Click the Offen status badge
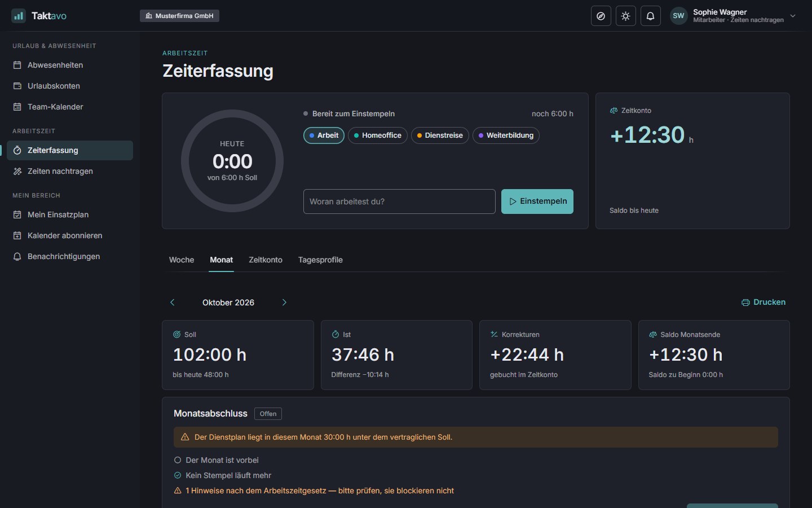Image resolution: width=812 pixels, height=508 pixels. click(x=268, y=414)
